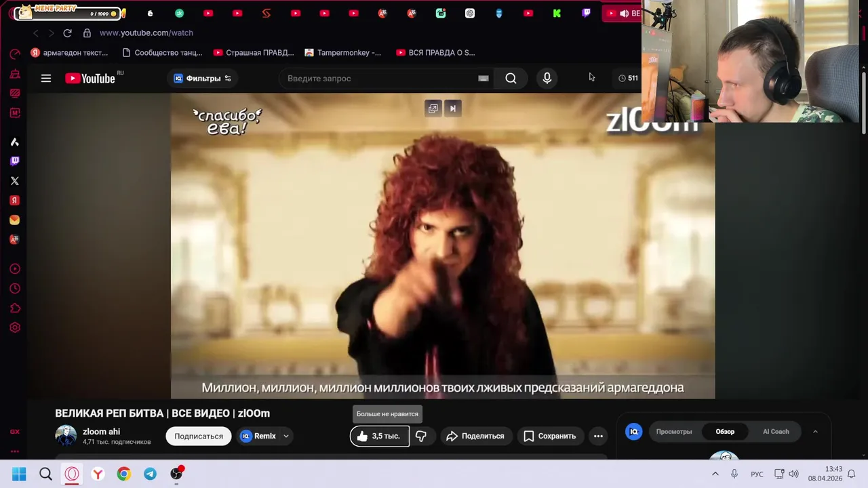This screenshot has width=868, height=488.
Task: Open the zloom ahi channel name link
Action: click(101, 431)
